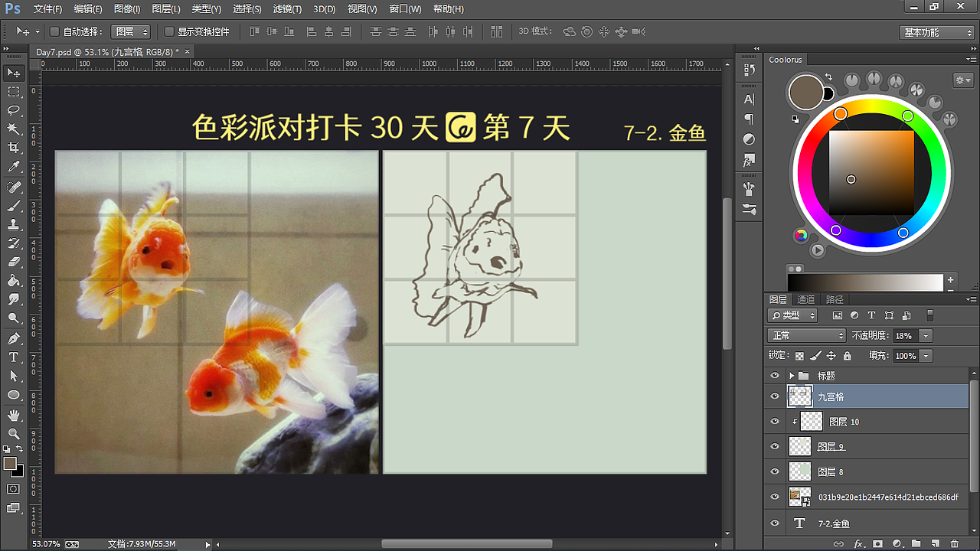Click the opacity 18% input field
The height and width of the screenshot is (551, 980).
[905, 336]
